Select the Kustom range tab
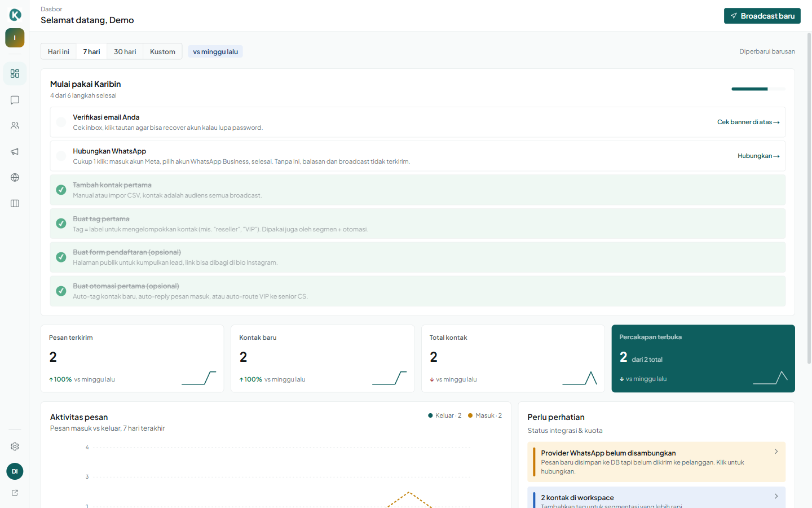This screenshot has height=508, width=812. (162, 51)
